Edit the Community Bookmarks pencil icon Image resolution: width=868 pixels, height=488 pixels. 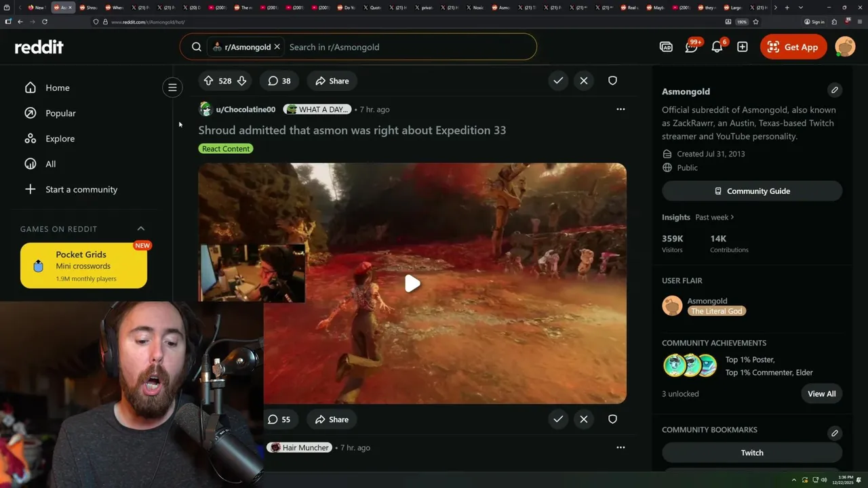click(835, 432)
